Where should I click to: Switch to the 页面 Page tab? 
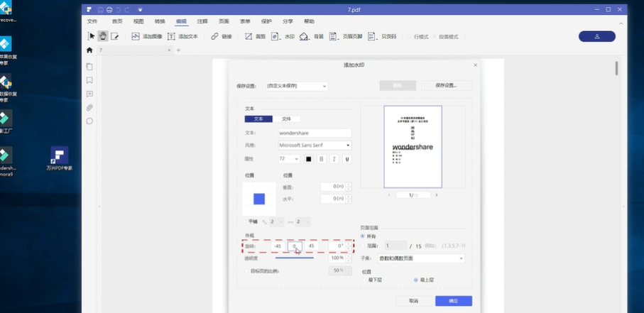tap(224, 21)
